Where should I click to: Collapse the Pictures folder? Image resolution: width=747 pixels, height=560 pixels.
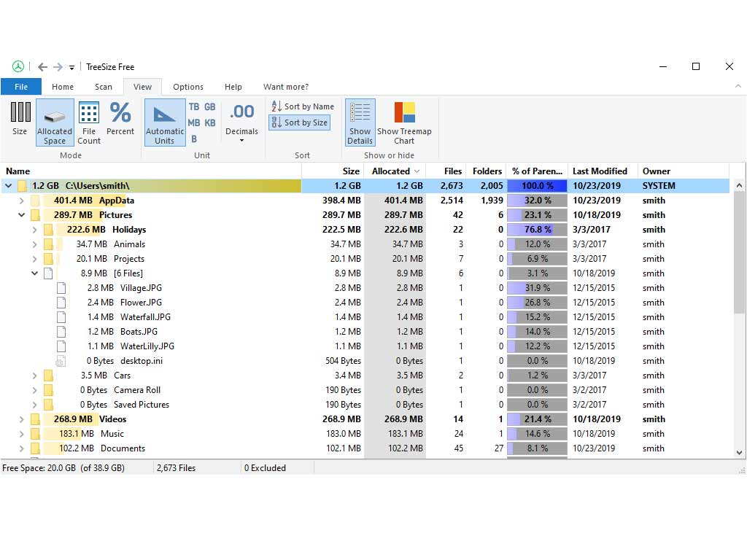(x=21, y=215)
